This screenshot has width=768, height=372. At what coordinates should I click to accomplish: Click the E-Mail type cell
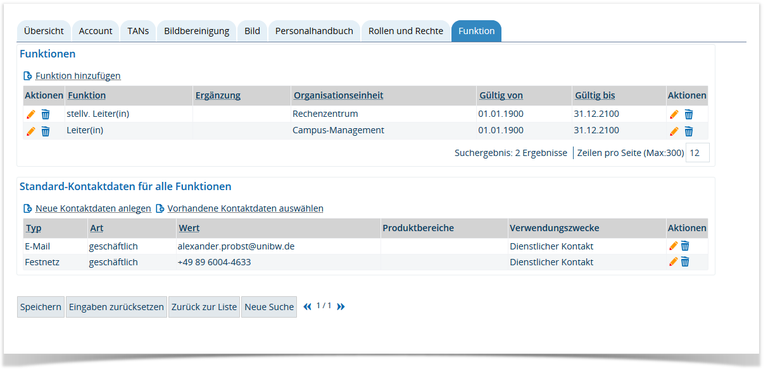pos(37,246)
